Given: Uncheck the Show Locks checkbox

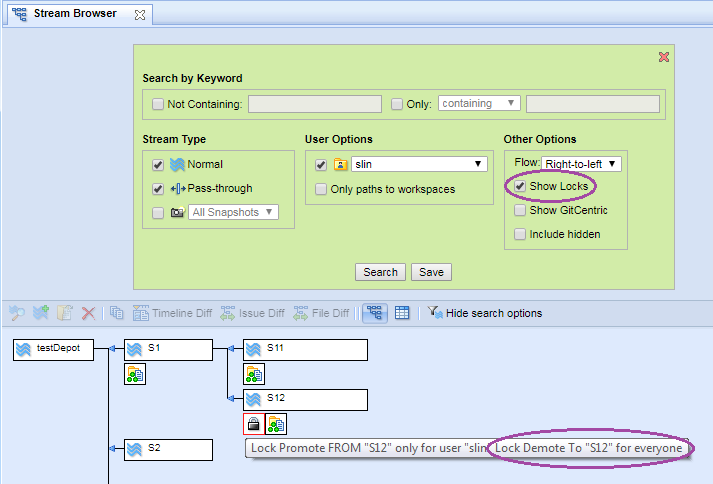Looking at the screenshot, I should point(520,186).
